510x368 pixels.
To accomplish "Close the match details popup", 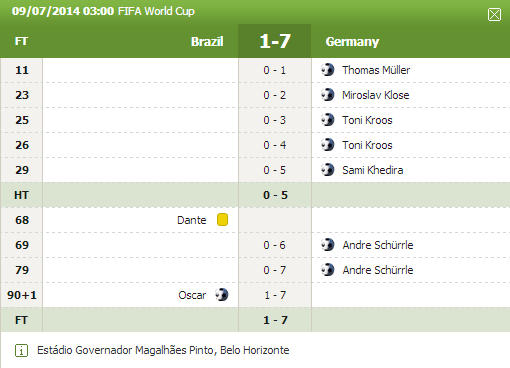I will click(x=494, y=15).
